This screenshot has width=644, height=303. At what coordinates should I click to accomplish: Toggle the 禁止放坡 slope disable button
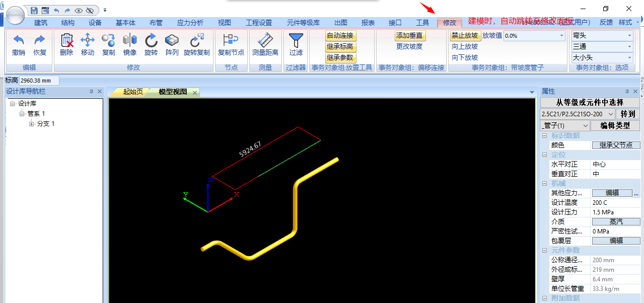(465, 35)
